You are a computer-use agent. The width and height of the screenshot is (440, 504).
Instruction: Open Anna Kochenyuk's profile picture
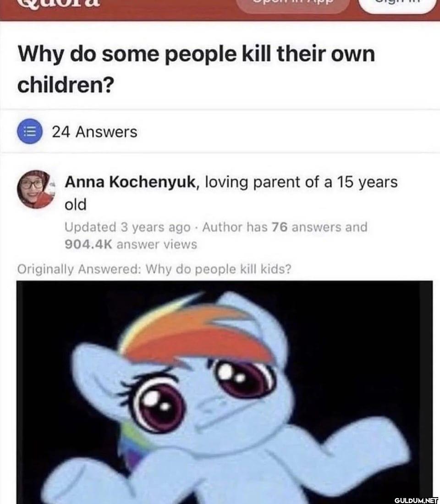pos(36,189)
